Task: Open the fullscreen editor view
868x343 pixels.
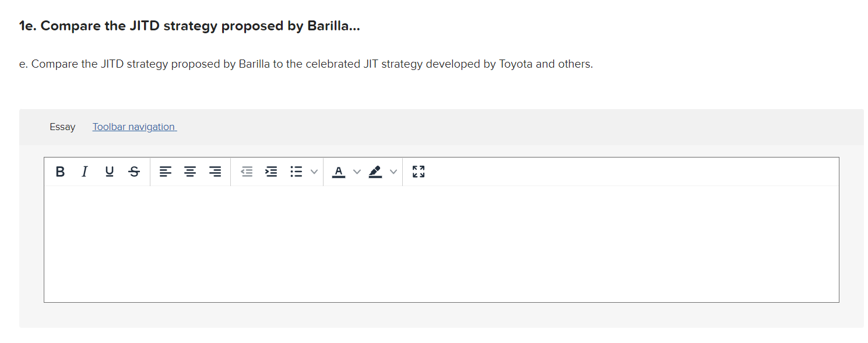Action: click(x=418, y=171)
